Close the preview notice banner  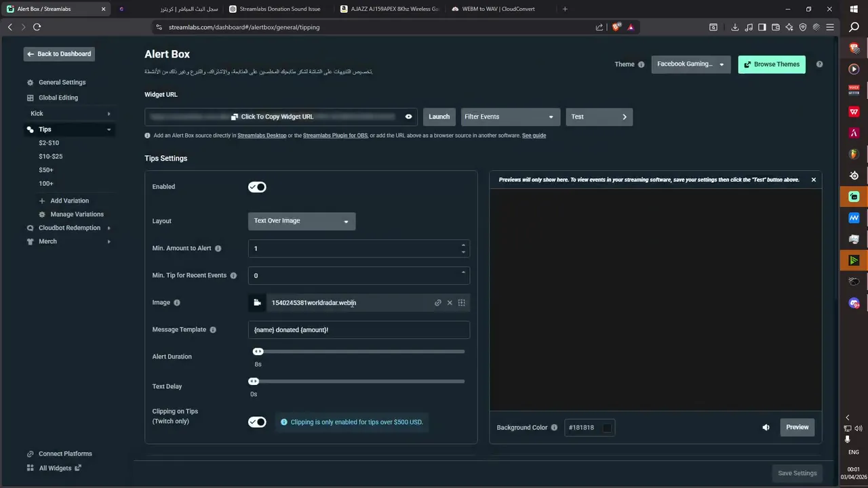tap(814, 180)
